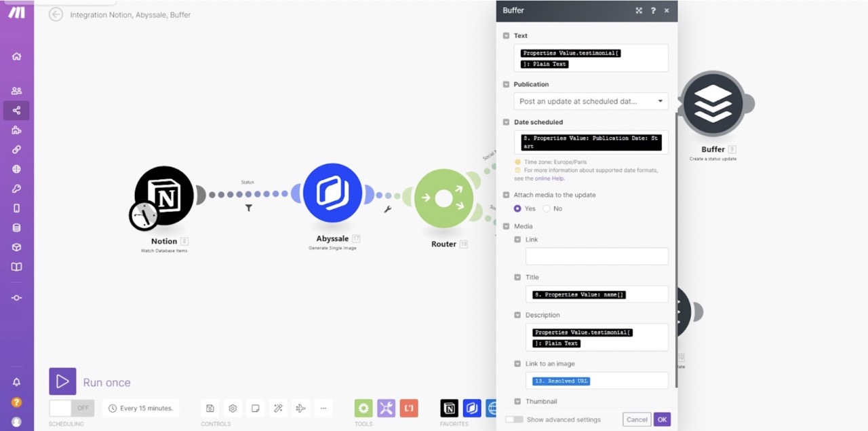868x431 pixels.
Task: Click the Notion module node
Action: (x=164, y=195)
